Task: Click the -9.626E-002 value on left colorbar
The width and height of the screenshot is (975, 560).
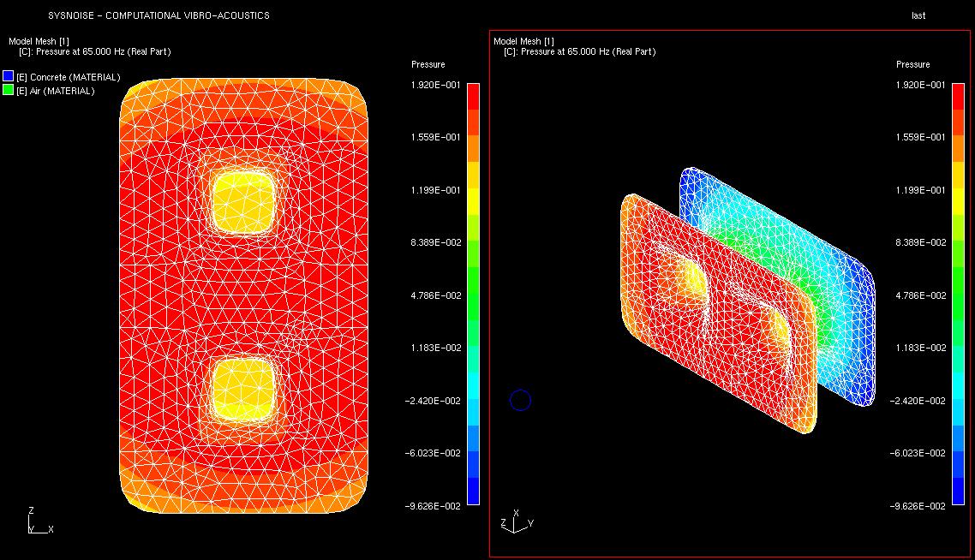Action: 433,506
